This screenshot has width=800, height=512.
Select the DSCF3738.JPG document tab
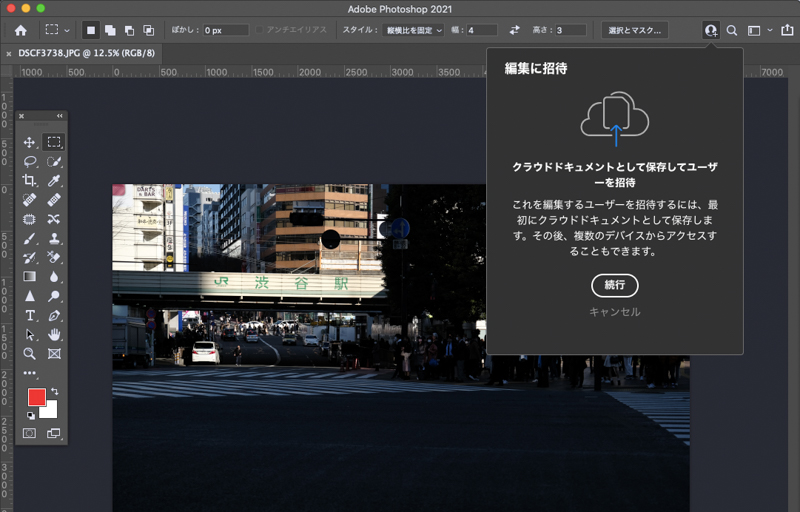click(x=86, y=53)
